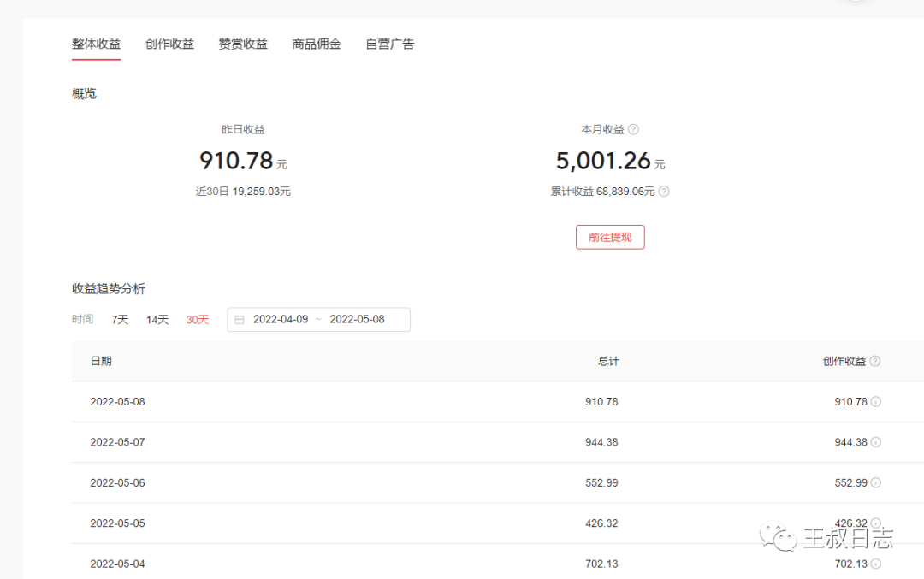Click the start date 2022-04-09 field

[281, 319]
